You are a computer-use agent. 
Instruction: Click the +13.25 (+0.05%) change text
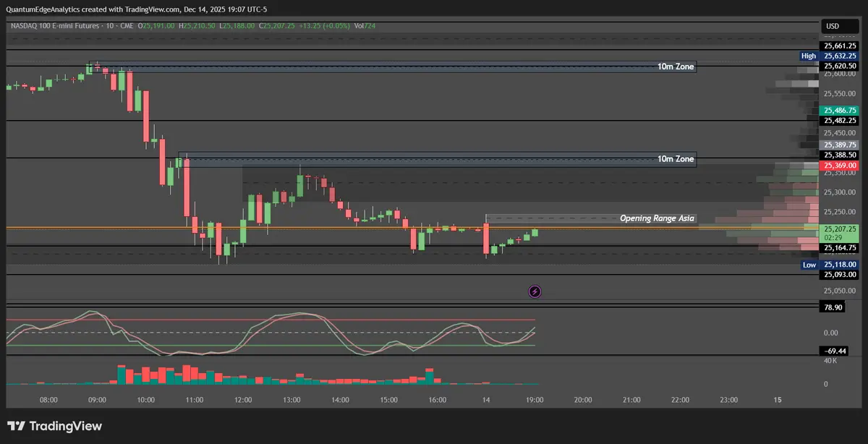tap(324, 25)
